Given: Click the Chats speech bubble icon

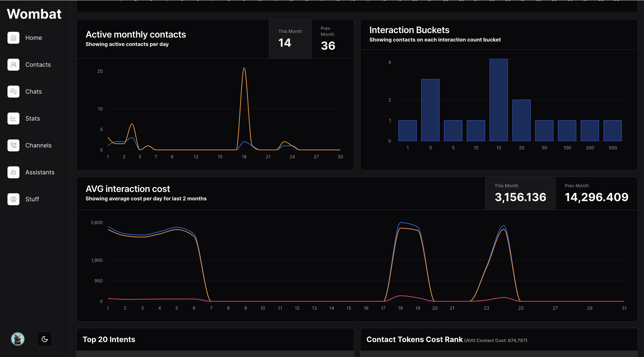Looking at the screenshot, I should point(13,92).
